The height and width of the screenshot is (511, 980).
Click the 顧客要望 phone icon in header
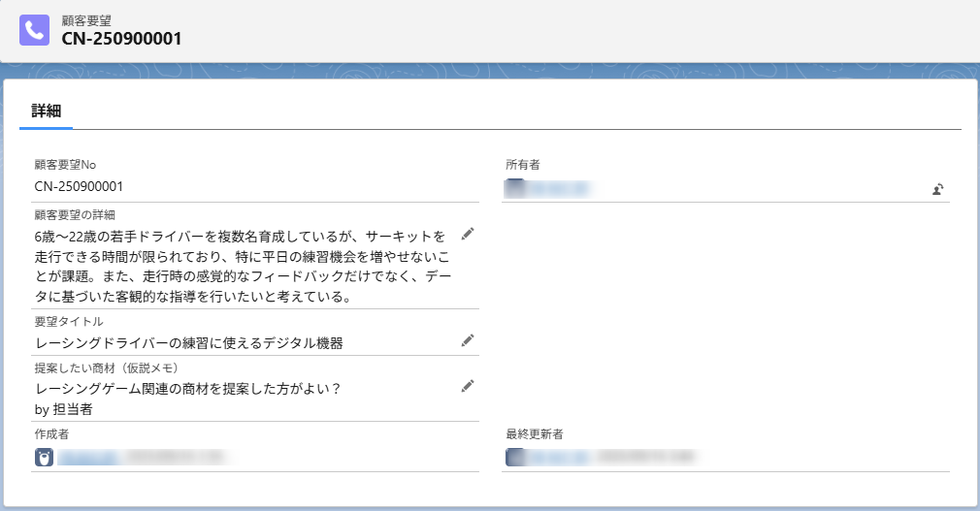[34, 29]
